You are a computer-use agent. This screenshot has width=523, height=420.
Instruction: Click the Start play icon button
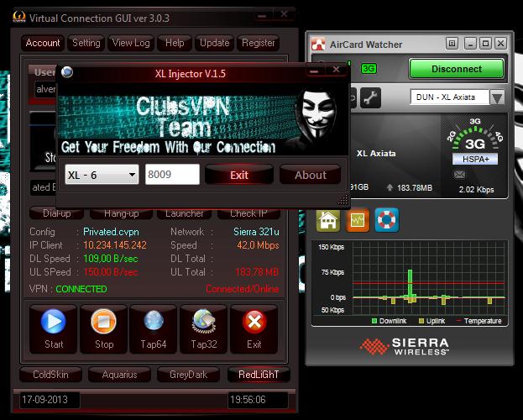[x=54, y=328]
